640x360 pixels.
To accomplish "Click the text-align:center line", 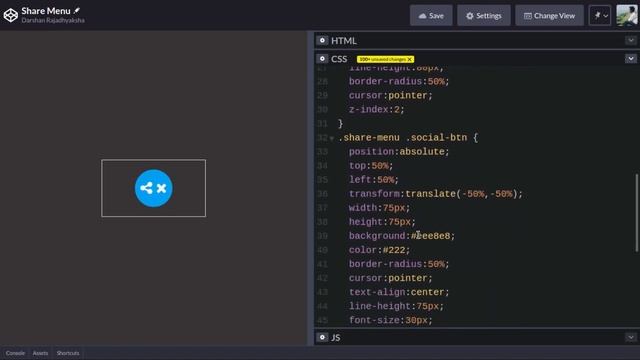I will (399, 292).
